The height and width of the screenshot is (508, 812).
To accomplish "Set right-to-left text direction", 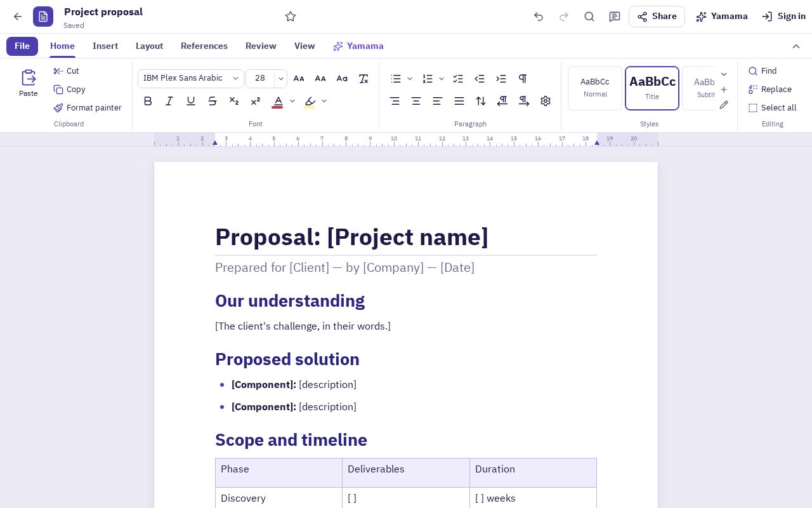I will tap(502, 101).
